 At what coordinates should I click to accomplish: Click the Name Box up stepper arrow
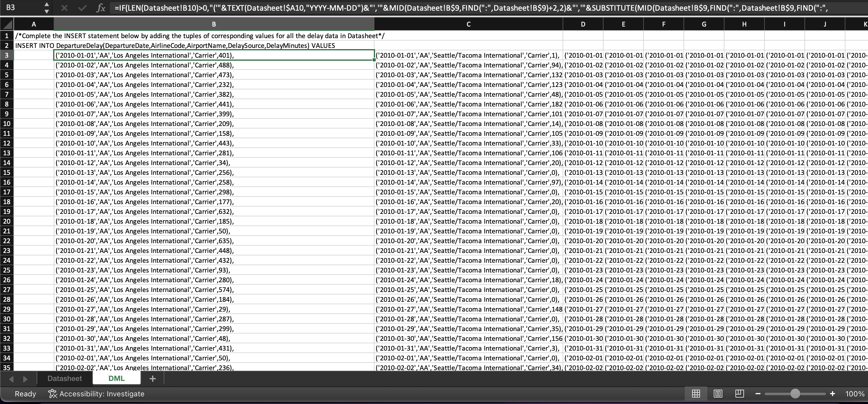point(47,4)
